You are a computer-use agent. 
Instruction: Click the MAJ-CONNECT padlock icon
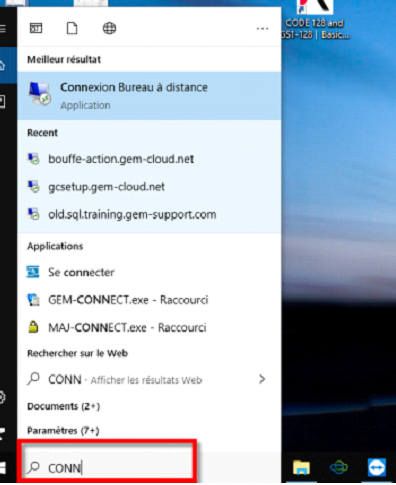pos(33,327)
